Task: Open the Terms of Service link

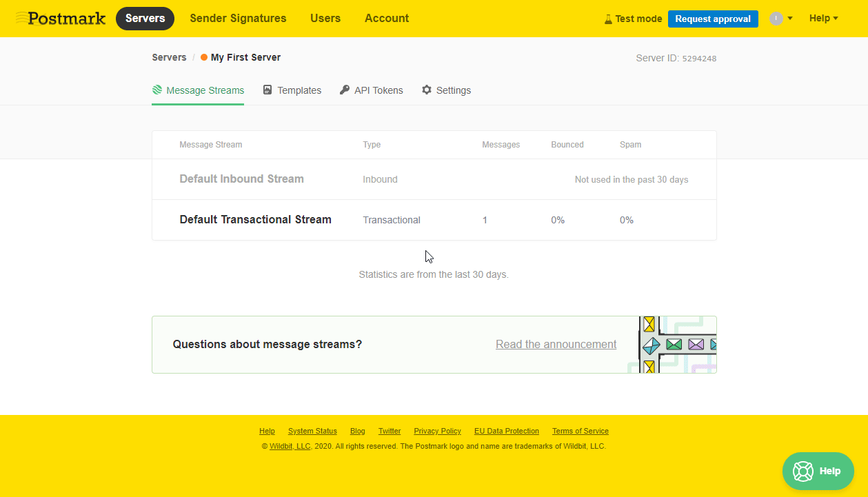Action: click(x=581, y=432)
